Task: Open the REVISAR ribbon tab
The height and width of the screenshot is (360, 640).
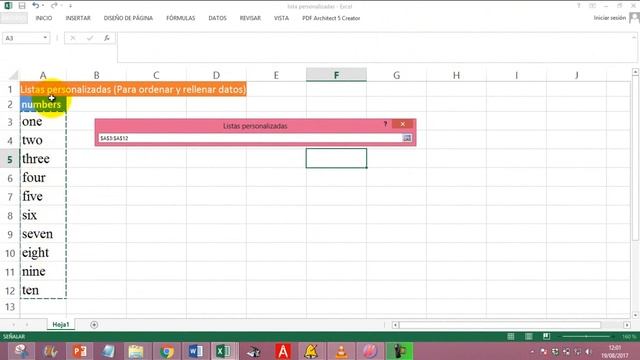Action: [250, 18]
